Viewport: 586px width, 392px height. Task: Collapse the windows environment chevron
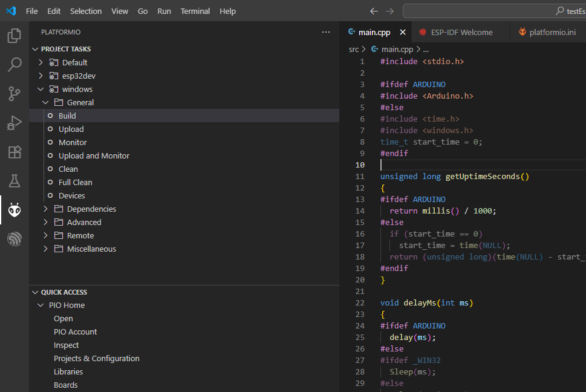tap(41, 89)
